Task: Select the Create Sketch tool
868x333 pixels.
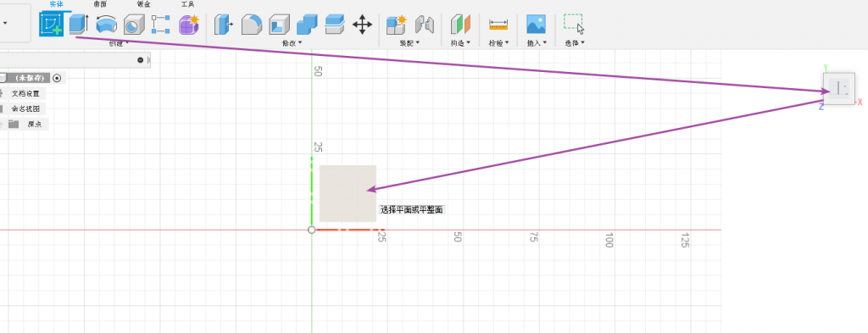Action: point(52,25)
